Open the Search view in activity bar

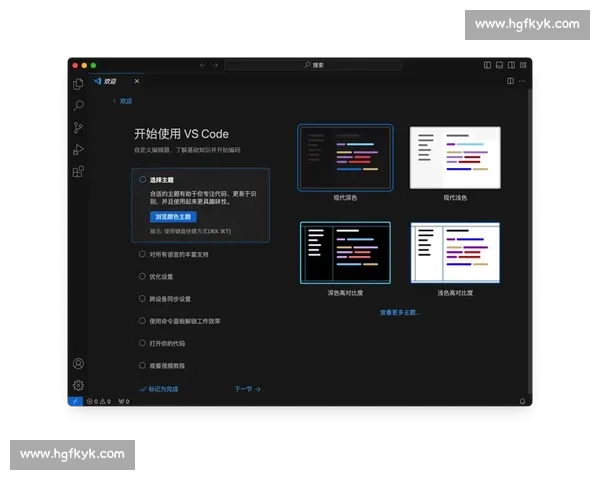click(x=78, y=105)
